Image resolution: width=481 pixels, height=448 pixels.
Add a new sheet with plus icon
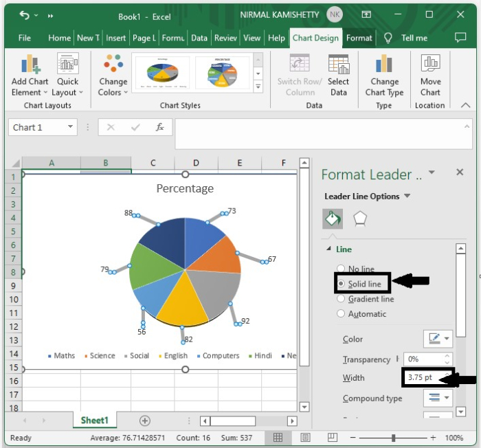click(x=145, y=421)
